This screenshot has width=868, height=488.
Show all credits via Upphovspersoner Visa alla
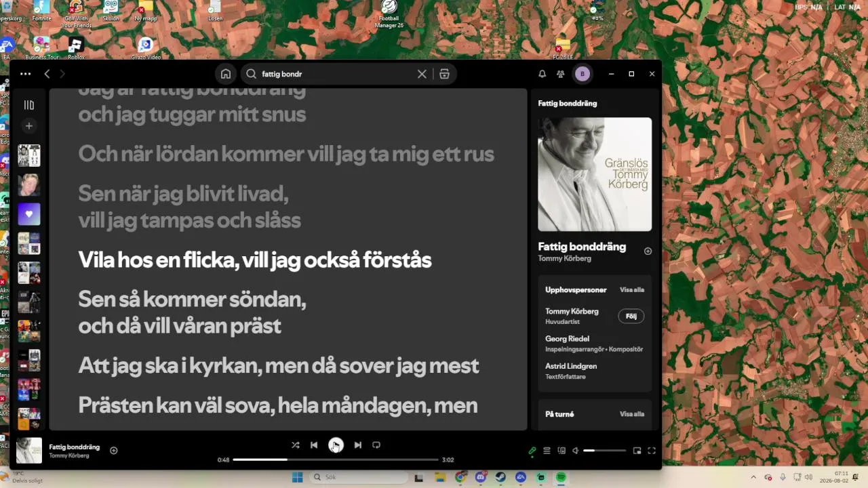pos(632,290)
